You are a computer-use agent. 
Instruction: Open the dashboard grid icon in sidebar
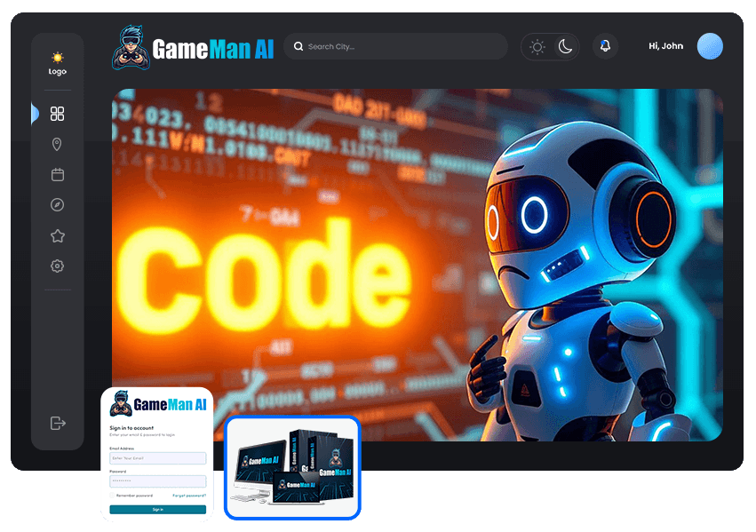tap(58, 114)
